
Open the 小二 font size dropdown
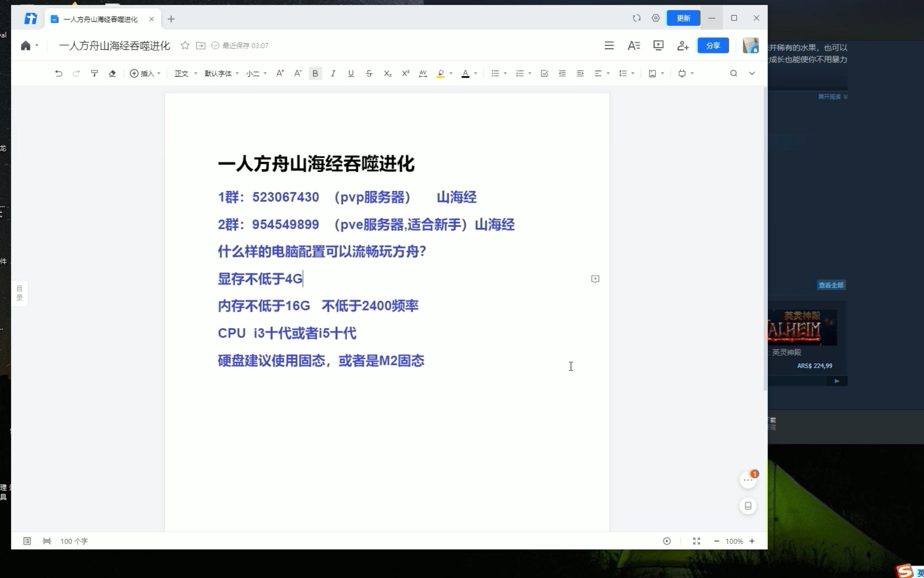click(x=257, y=73)
